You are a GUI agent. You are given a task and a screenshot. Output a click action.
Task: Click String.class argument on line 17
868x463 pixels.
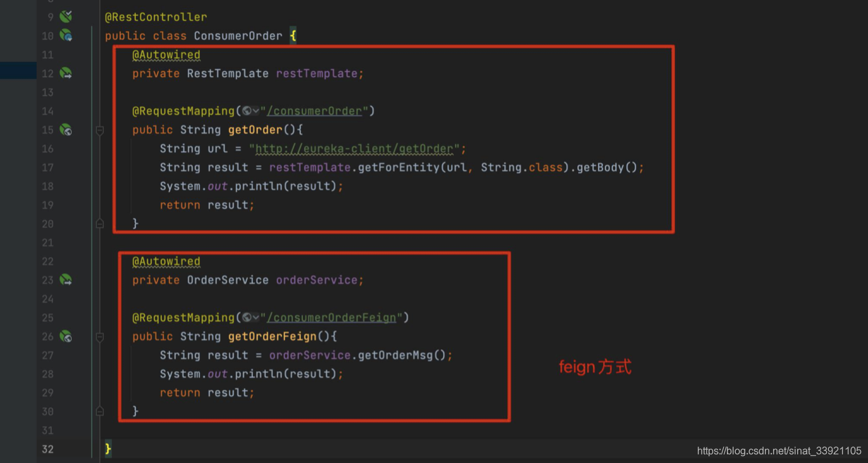pyautogui.click(x=521, y=168)
